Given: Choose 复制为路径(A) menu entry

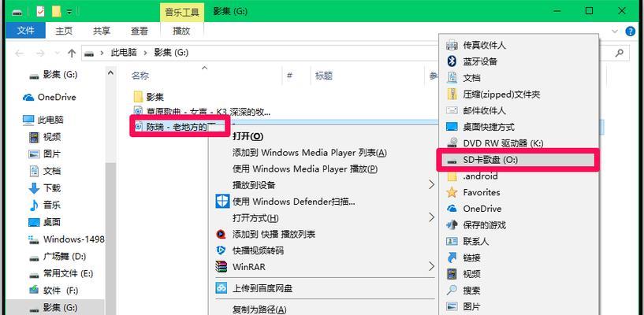Looking at the screenshot, I should (x=259, y=309).
